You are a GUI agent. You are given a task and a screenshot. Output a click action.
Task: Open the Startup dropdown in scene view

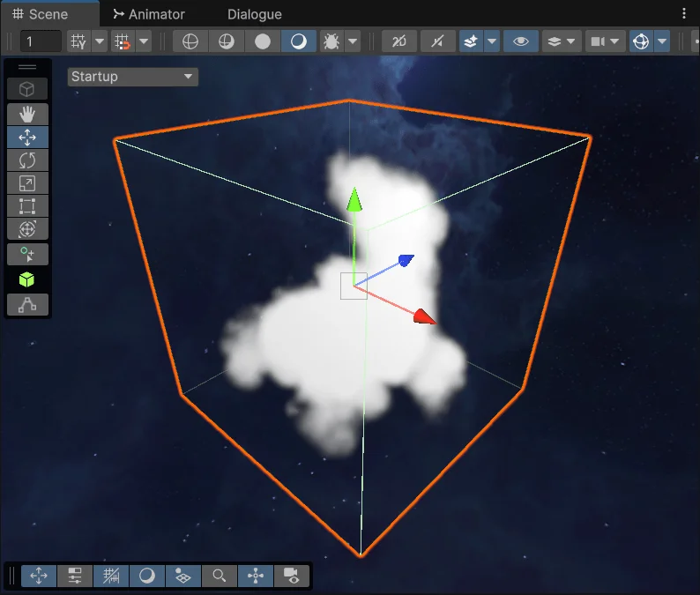tap(132, 77)
